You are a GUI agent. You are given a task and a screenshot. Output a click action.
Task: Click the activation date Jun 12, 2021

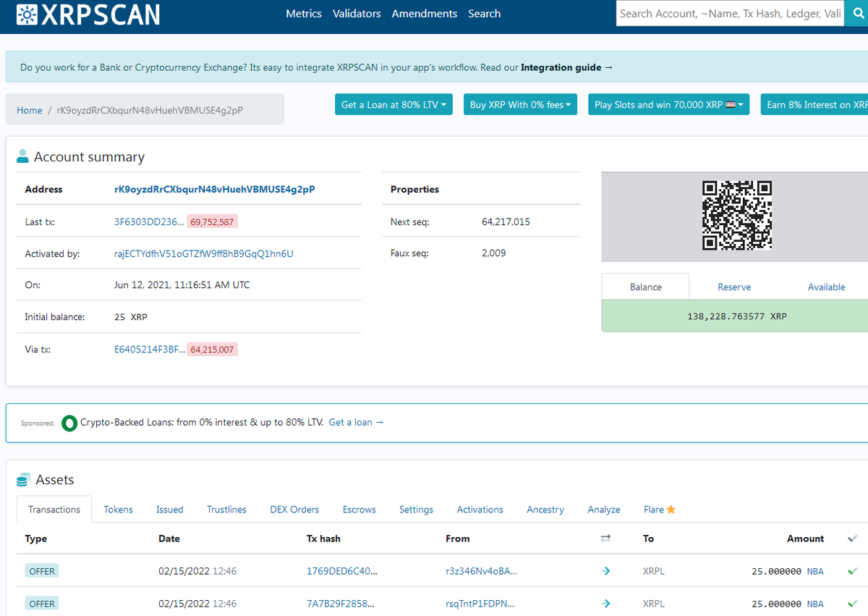[182, 285]
